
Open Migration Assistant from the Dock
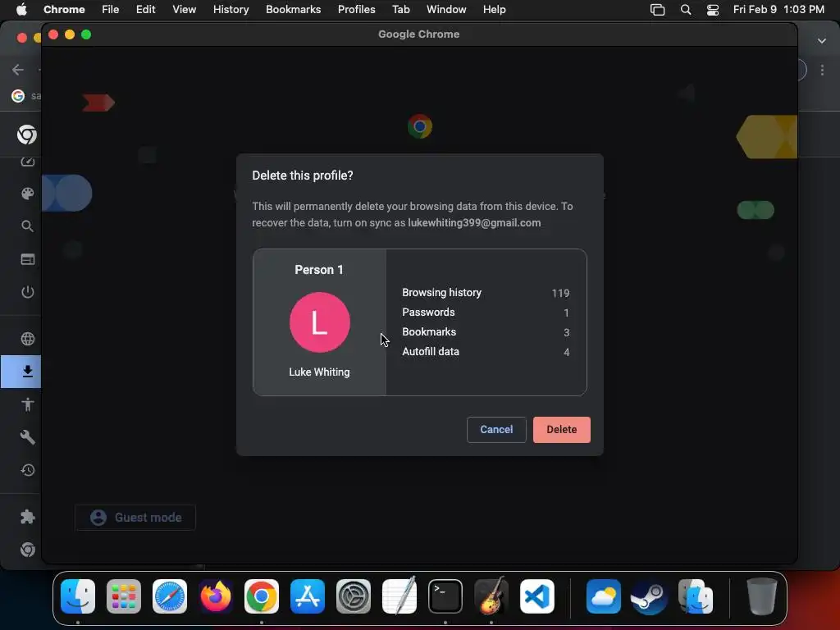pyautogui.click(x=696, y=596)
